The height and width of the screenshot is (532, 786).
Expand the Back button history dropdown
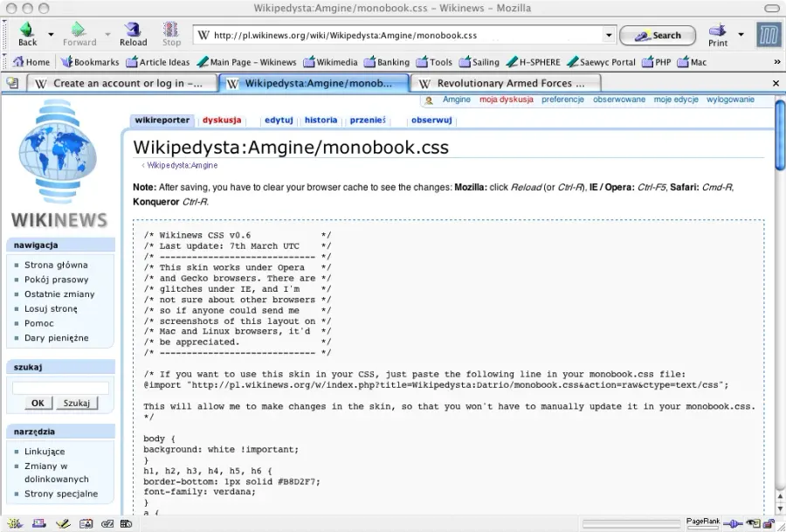pos(51,35)
